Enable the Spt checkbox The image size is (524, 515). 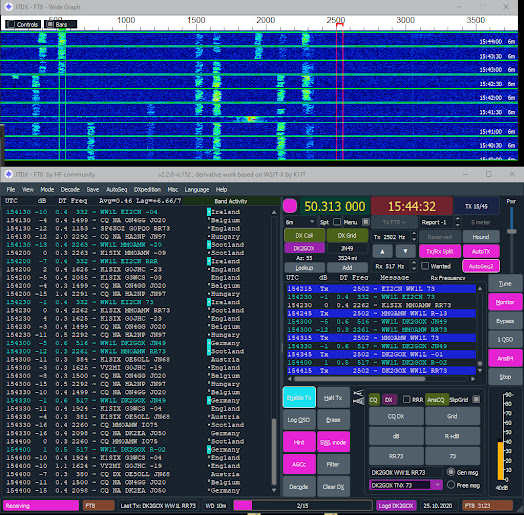coord(337,222)
